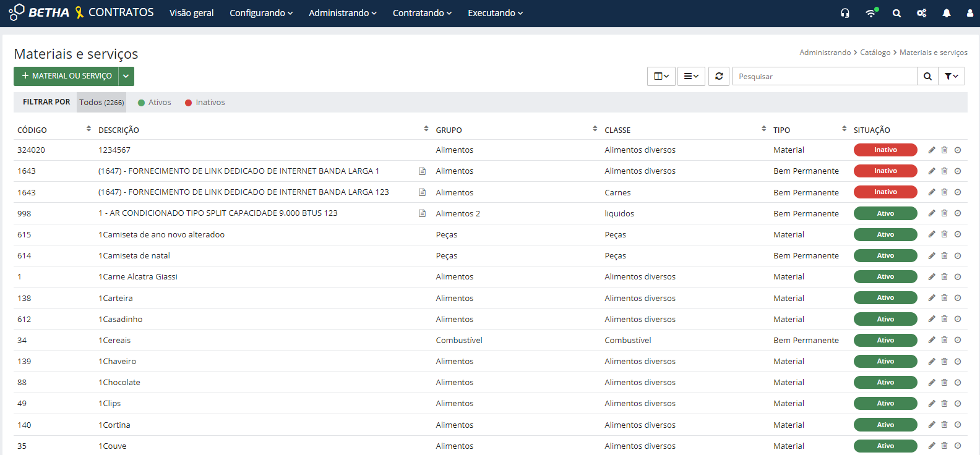Open the headset support icon
The width and height of the screenshot is (980, 455).
[845, 13]
